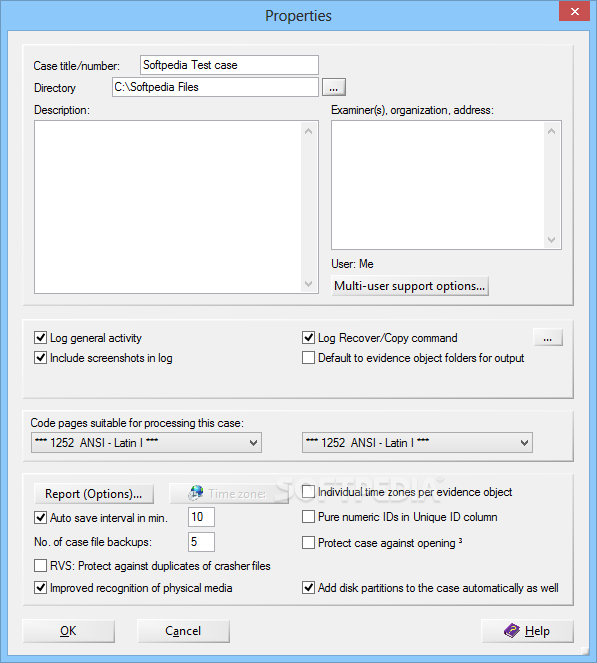This screenshot has width=597, height=663.
Task: Open the left code page dropdown
Action: [x=146, y=443]
